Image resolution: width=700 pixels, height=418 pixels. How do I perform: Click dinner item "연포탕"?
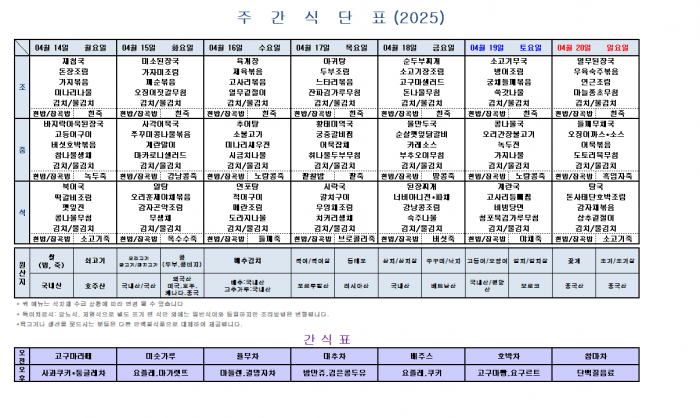247,187
